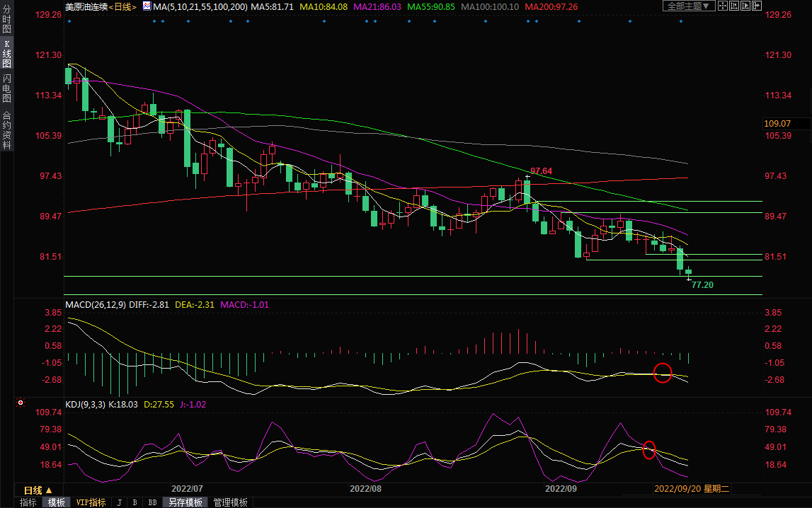
Task: Select the 指标 bottom tab
Action: [28, 502]
